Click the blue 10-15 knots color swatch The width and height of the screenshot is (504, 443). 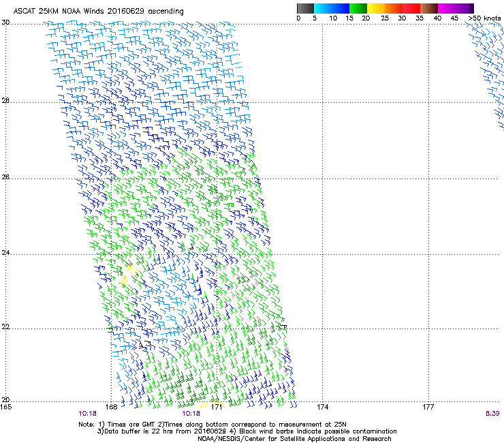(x=341, y=8)
